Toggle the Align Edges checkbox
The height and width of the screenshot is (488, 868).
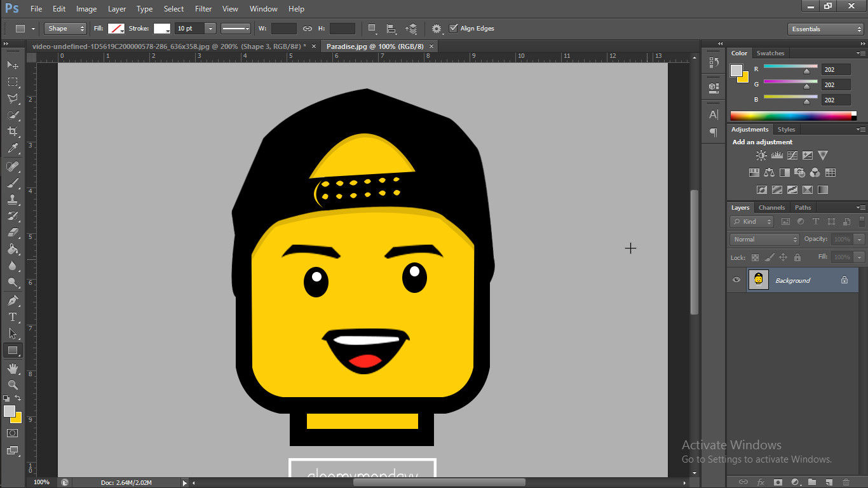(x=453, y=28)
